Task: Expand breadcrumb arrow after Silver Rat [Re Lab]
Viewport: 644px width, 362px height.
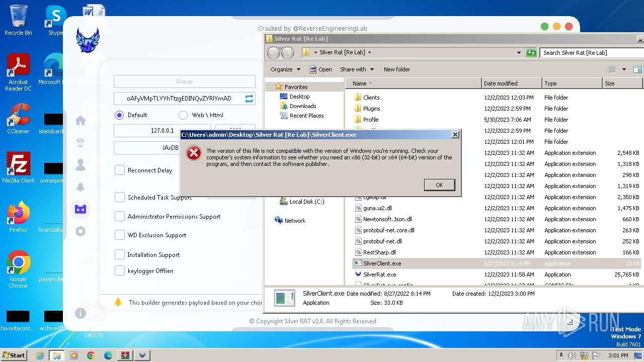Action: (370, 52)
